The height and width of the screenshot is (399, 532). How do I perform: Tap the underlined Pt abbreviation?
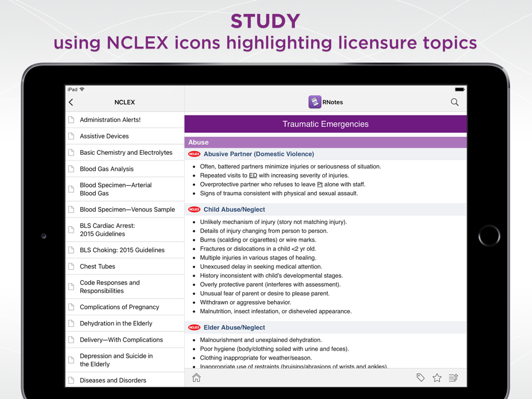[x=320, y=184]
